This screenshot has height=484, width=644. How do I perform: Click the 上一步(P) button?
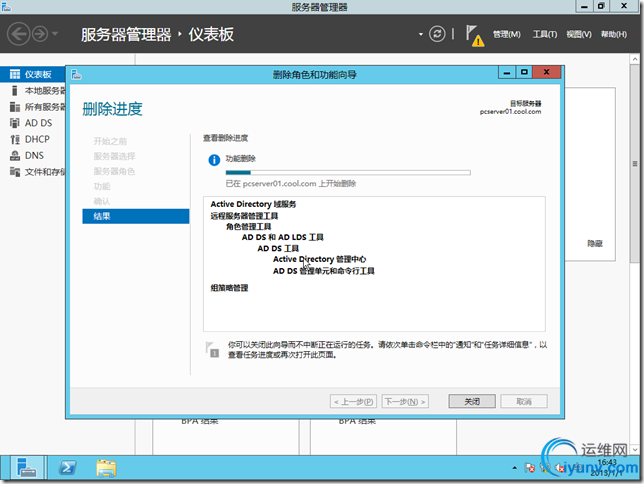[353, 401]
